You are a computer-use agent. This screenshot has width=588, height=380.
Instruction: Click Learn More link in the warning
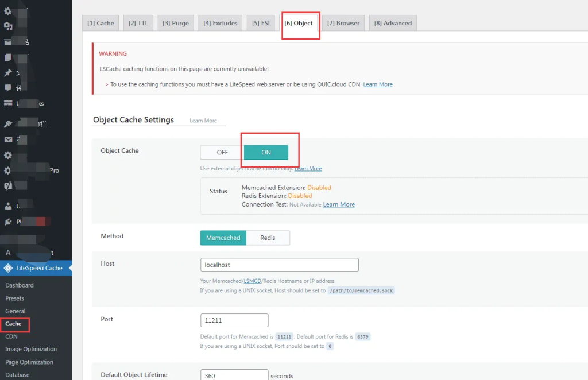tap(378, 84)
